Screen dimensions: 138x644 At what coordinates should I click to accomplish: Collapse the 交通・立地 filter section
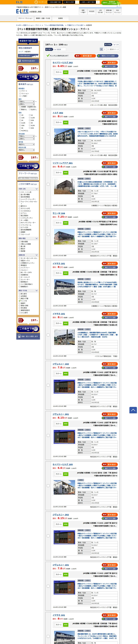[x=28, y=189]
